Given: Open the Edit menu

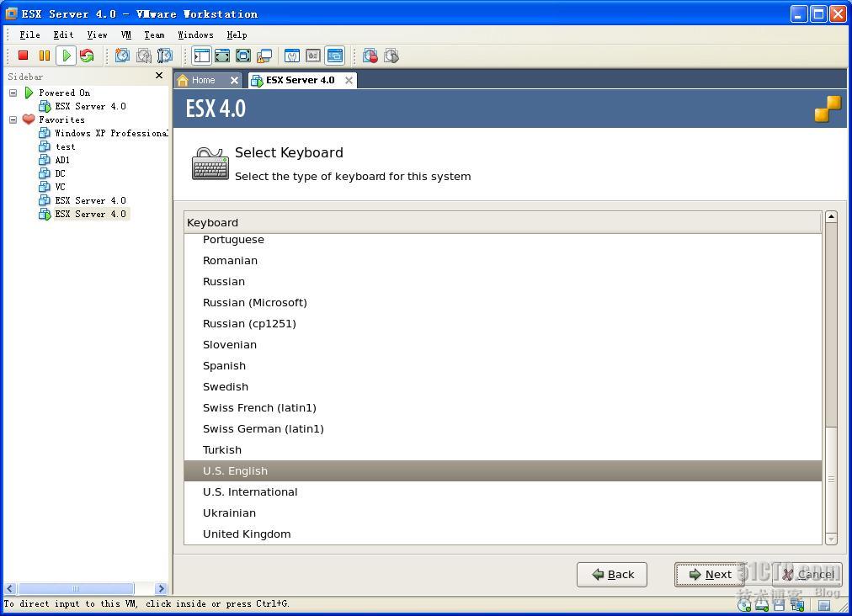Looking at the screenshot, I should (63, 35).
